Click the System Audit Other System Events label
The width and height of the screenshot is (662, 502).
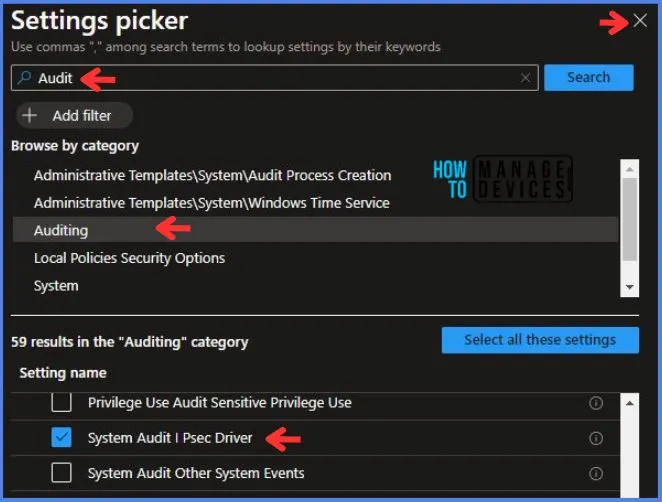(x=196, y=473)
